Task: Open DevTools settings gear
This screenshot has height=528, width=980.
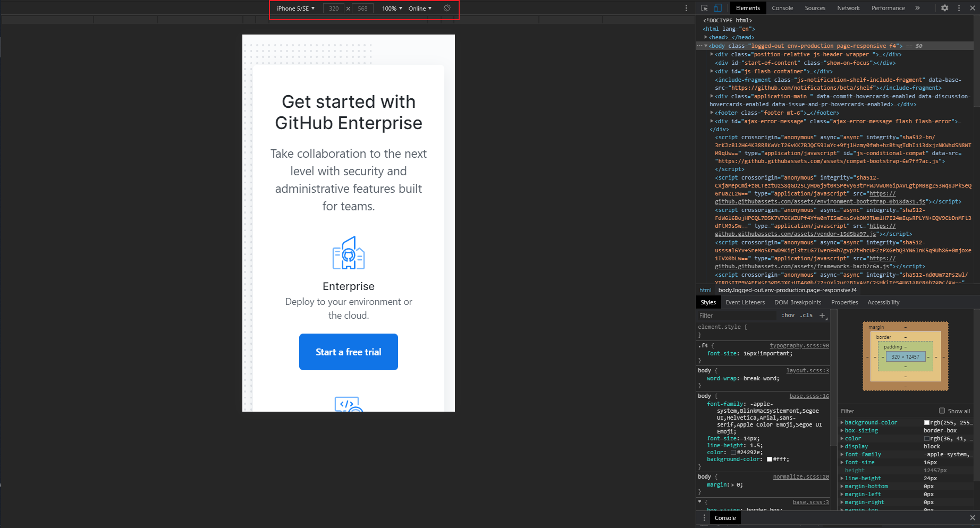Action: tap(944, 8)
